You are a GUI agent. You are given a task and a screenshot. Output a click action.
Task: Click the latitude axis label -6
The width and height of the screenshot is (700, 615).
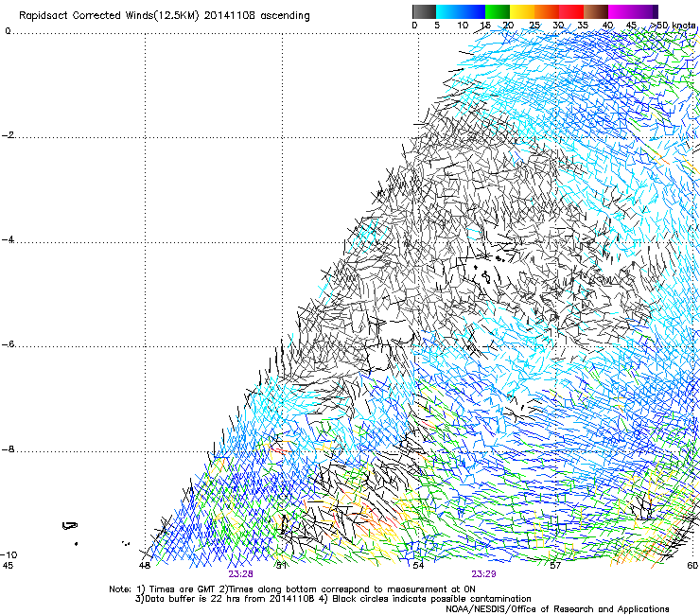pos(9,344)
